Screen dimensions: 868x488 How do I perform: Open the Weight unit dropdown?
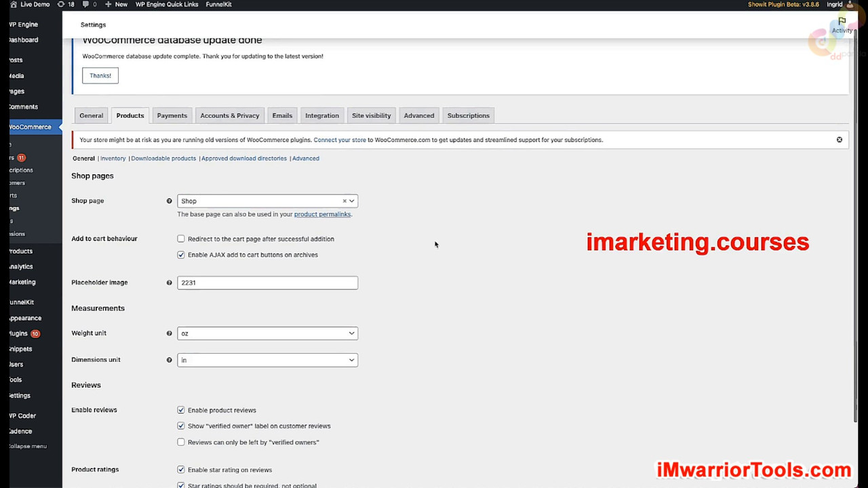click(267, 333)
